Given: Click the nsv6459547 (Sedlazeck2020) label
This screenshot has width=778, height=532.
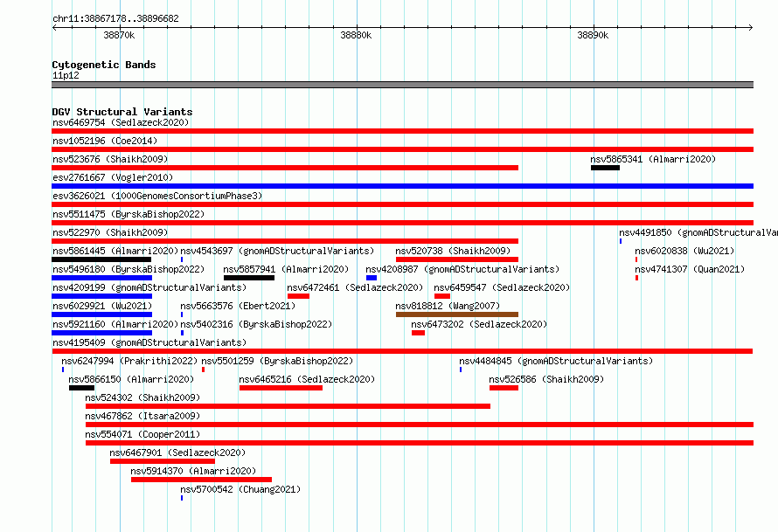Looking at the screenshot, I should click(502, 287).
